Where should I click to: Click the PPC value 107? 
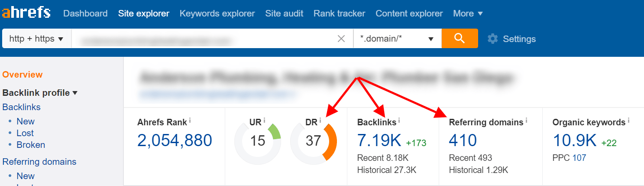579,158
